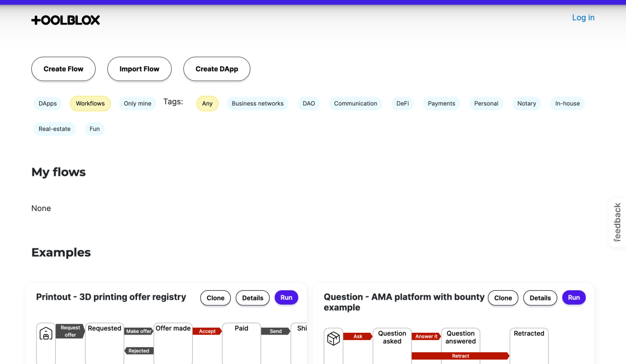Open Details for the Printout flow
Screen dimensions: 626x364
click(x=253, y=298)
